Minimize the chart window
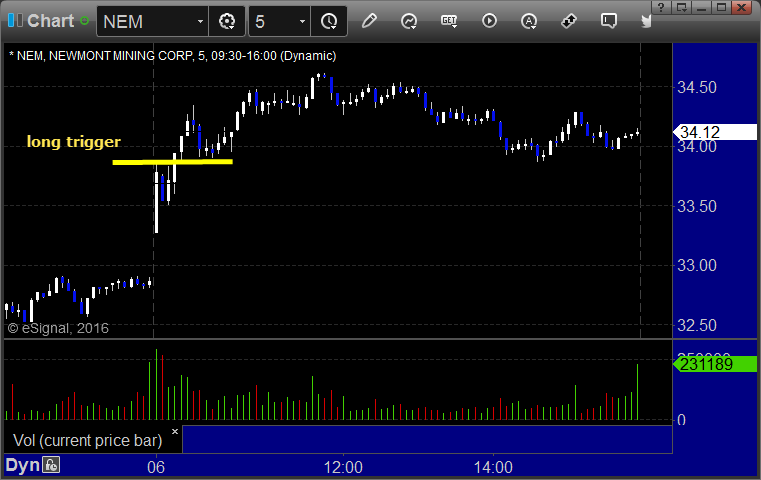The height and width of the screenshot is (480, 761). click(x=701, y=7)
